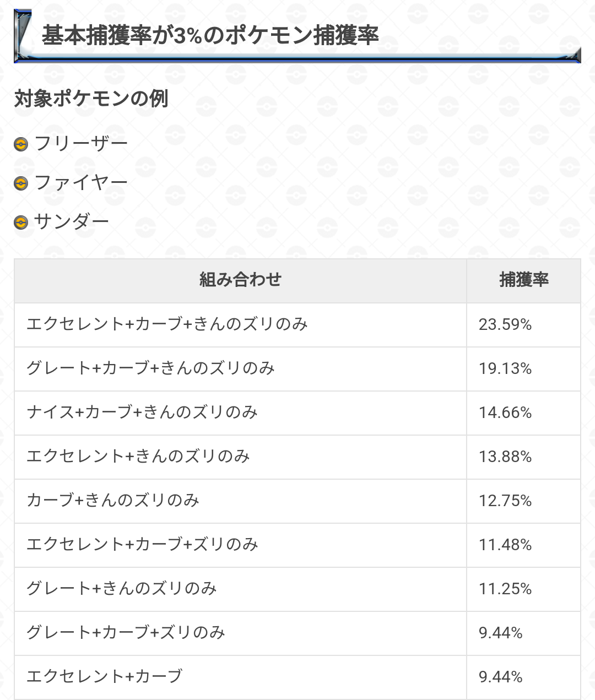
Task: Click the bottom エクセレント+カーブ combination cell
Action: 104,676
